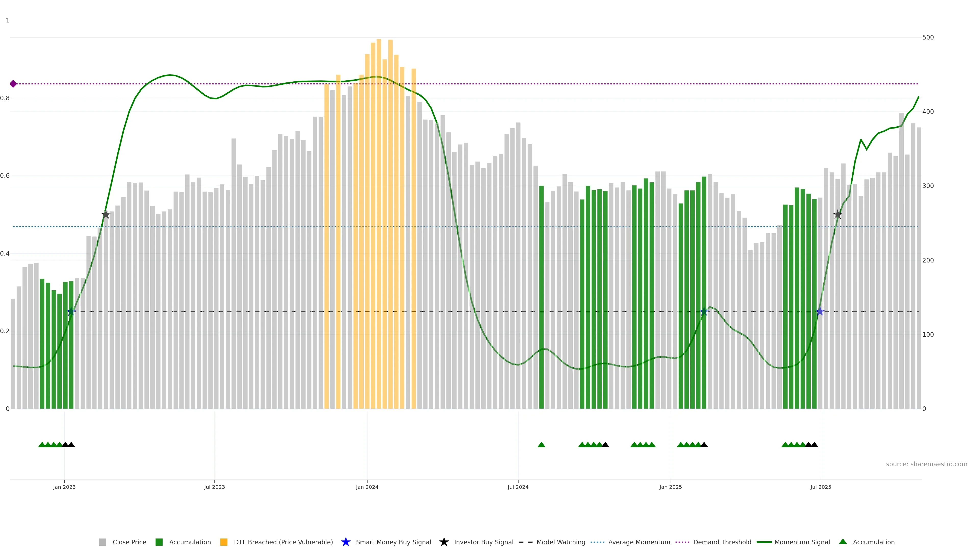The height and width of the screenshot is (551, 980).
Task: Click the Jan 2024 axis label
Action: point(367,487)
